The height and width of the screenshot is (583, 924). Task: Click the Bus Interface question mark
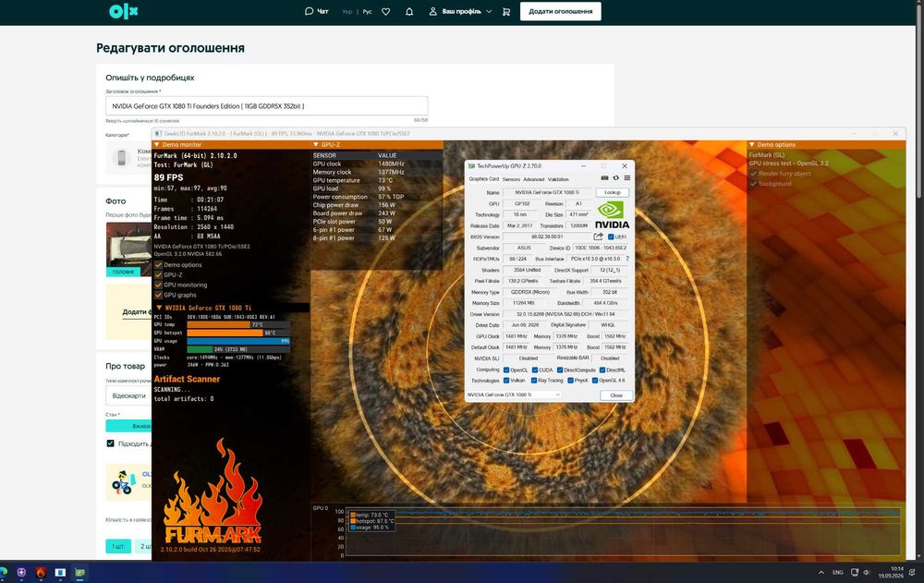click(627, 259)
